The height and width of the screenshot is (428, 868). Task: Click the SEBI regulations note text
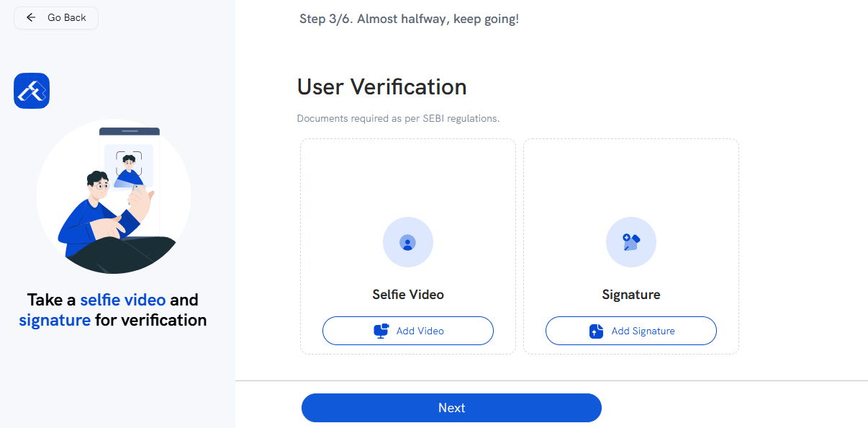(398, 118)
